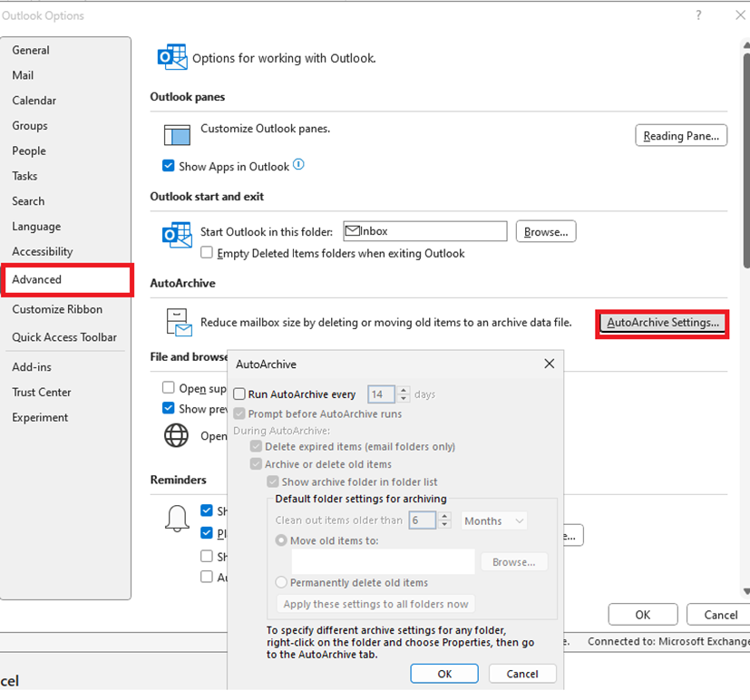Select the Advanced options category
Image resolution: width=750 pixels, height=700 pixels.
tap(67, 279)
